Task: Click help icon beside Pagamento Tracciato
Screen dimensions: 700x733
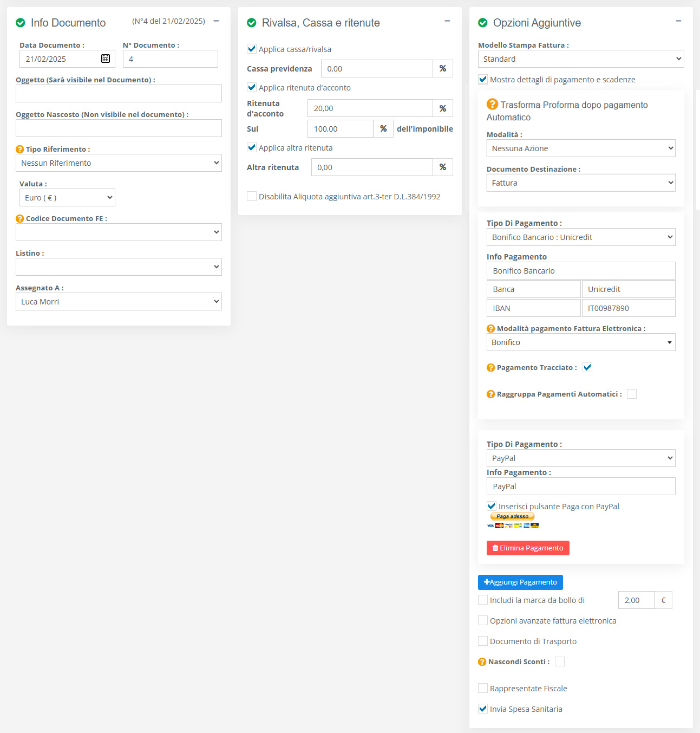Action: (491, 368)
